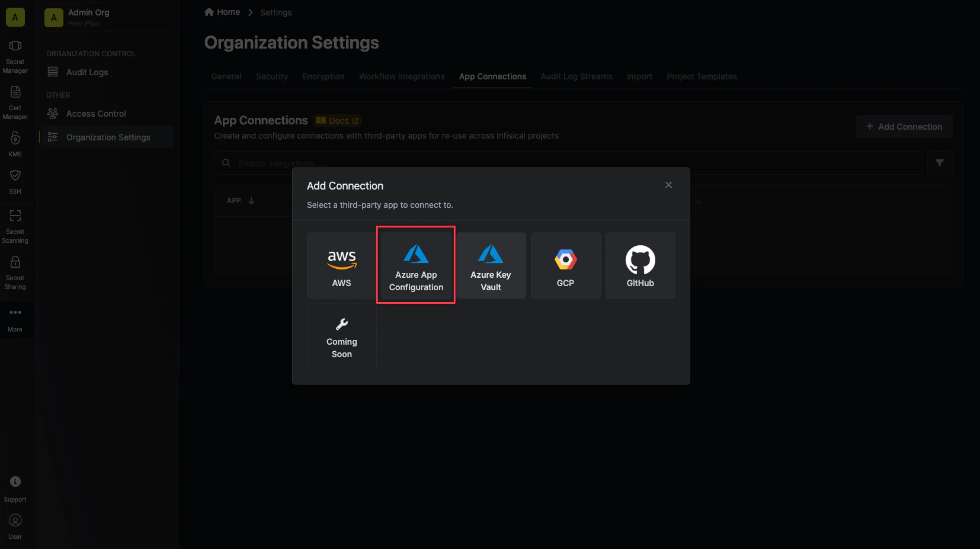
Task: Select the App Connections tab
Action: point(492,76)
